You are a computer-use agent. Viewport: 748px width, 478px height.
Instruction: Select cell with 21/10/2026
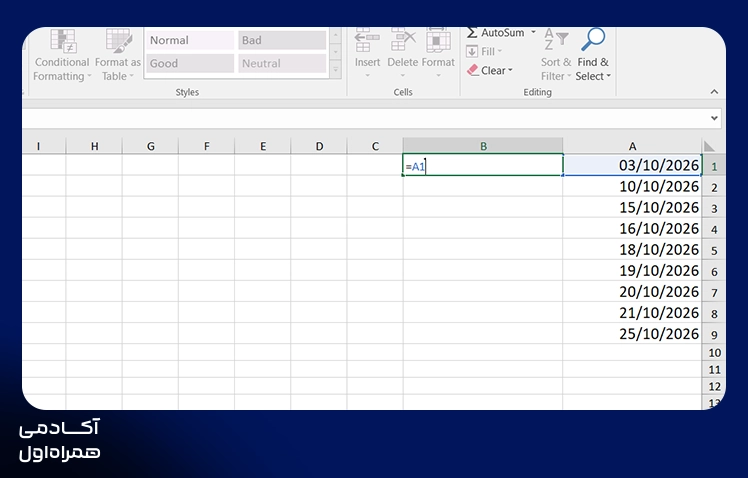click(x=632, y=312)
